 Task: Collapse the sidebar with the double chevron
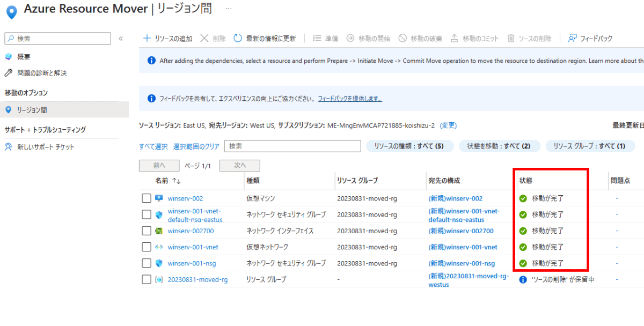(121, 39)
